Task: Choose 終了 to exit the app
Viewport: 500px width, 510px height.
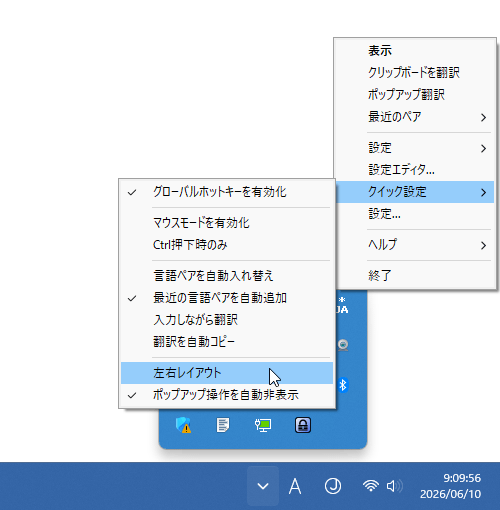Action: coord(415,275)
